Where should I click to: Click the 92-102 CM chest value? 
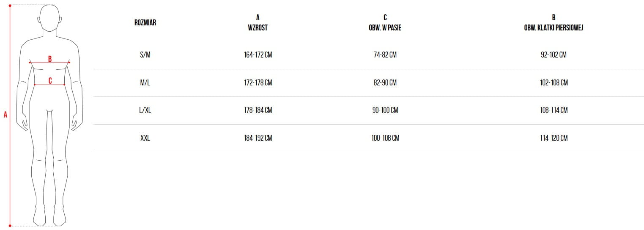pyautogui.click(x=554, y=55)
